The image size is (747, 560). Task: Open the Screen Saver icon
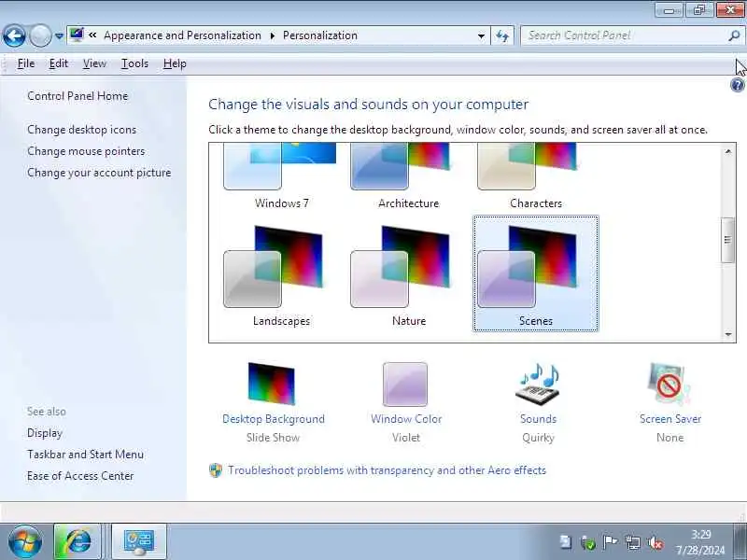pyautogui.click(x=669, y=385)
